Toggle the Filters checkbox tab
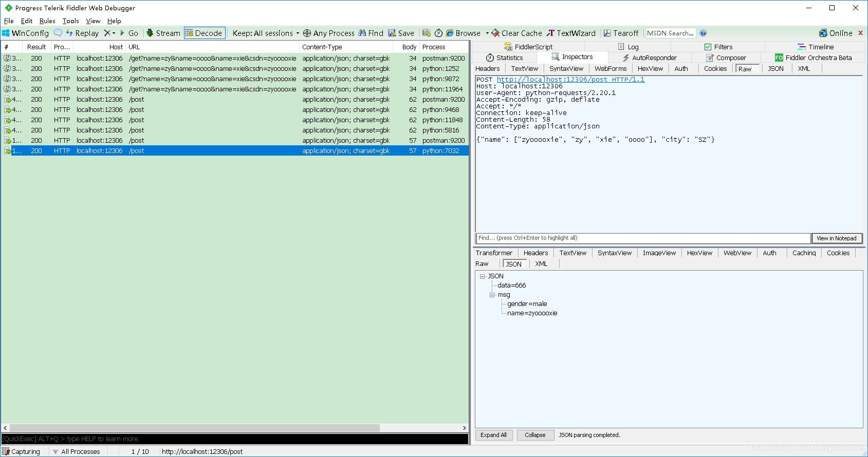Viewport: 868px width, 457px height. point(718,47)
